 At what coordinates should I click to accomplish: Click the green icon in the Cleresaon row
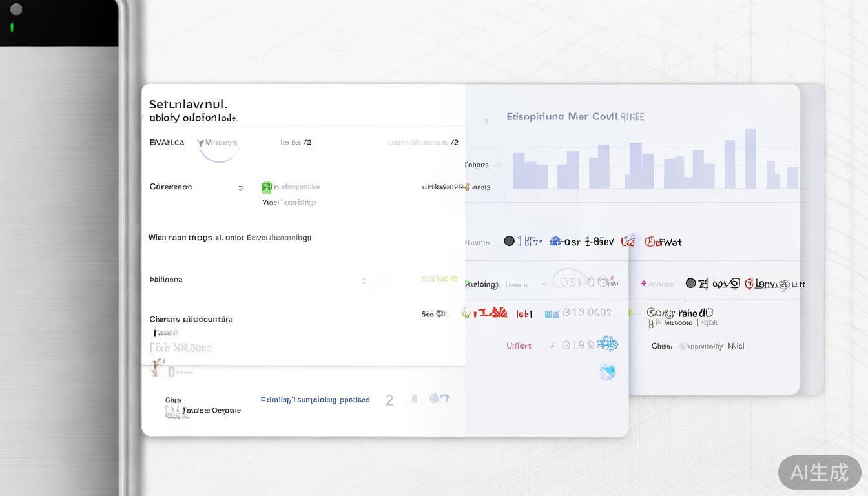point(266,187)
